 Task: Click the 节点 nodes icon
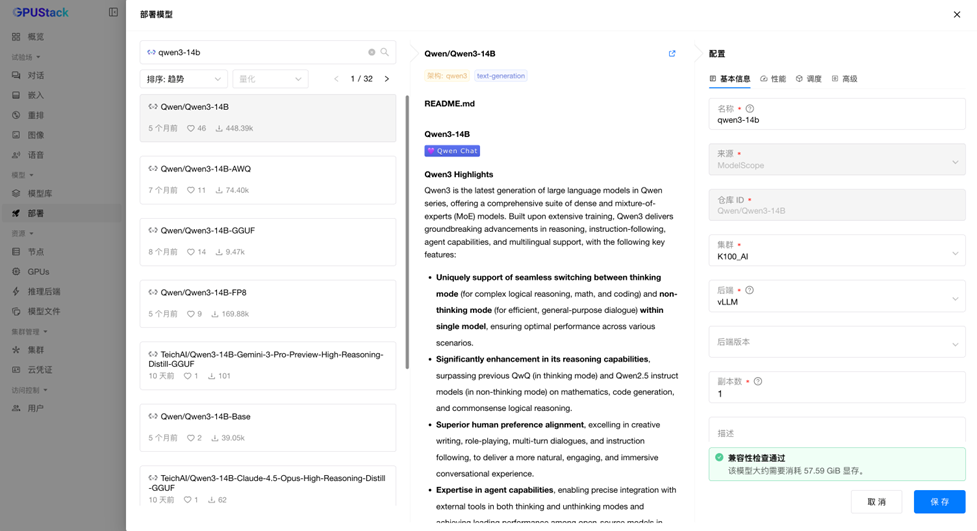click(16, 252)
